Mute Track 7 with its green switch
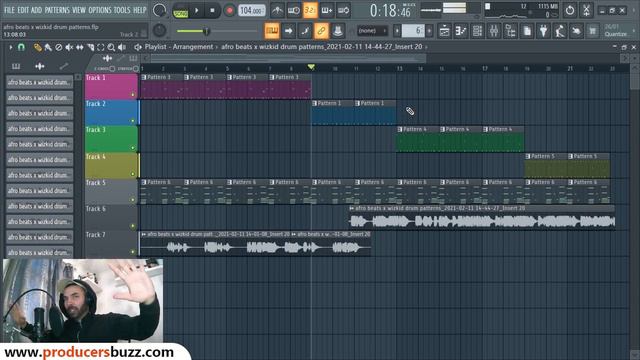640x360 pixels. [133, 252]
